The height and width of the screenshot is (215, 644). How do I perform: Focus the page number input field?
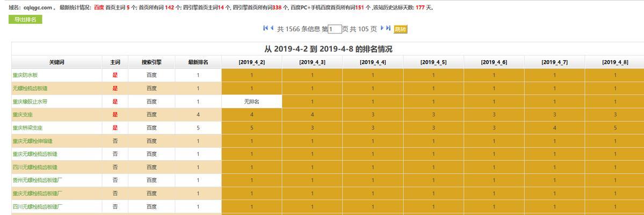(x=335, y=29)
